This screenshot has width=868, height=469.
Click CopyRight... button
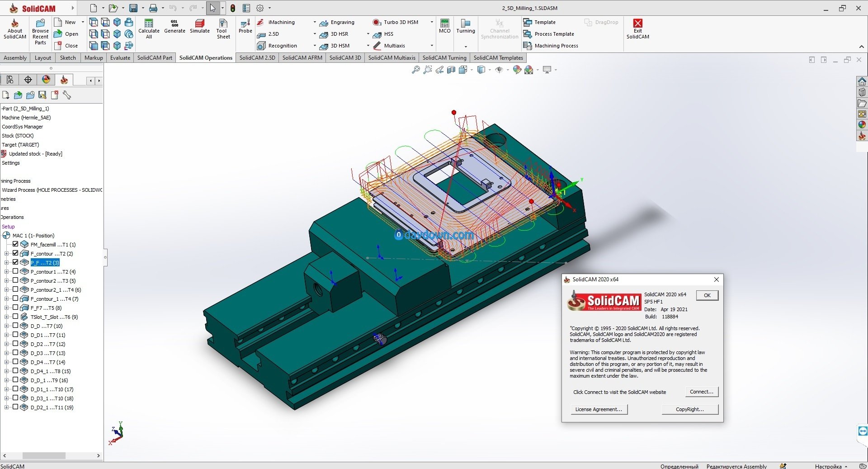pos(690,409)
